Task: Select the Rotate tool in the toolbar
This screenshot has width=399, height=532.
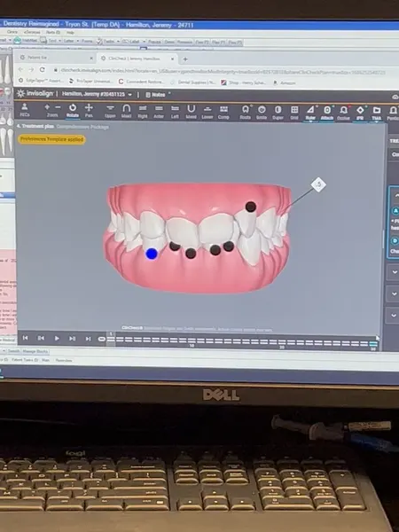Action: tap(73, 111)
